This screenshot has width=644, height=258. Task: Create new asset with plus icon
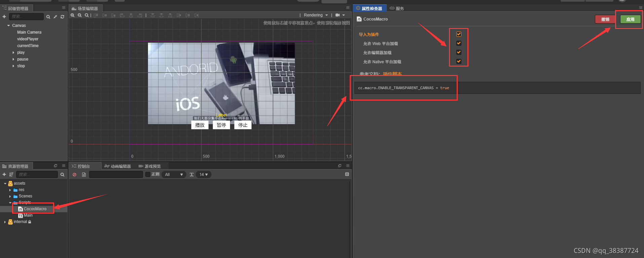(4, 174)
